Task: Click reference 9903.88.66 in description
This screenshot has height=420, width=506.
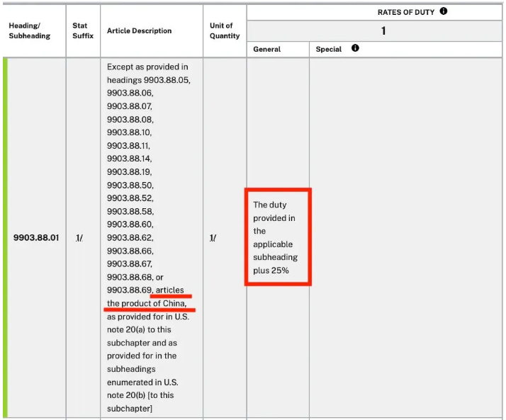Action: click(x=130, y=251)
